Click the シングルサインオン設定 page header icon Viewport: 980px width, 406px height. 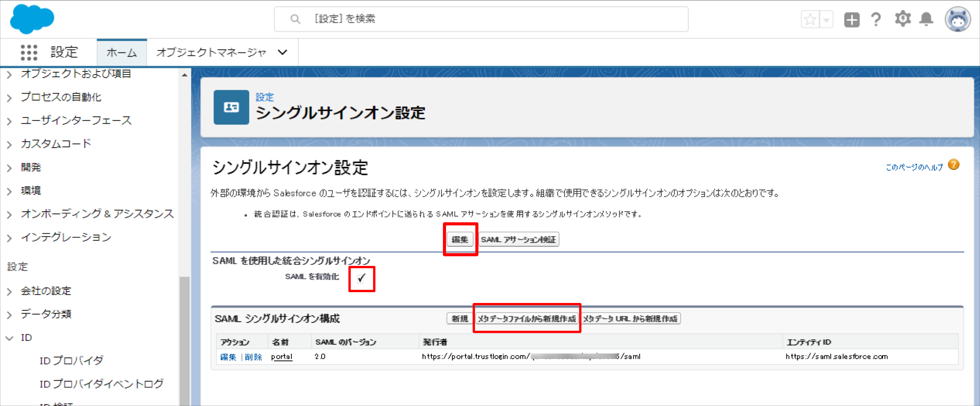[231, 107]
